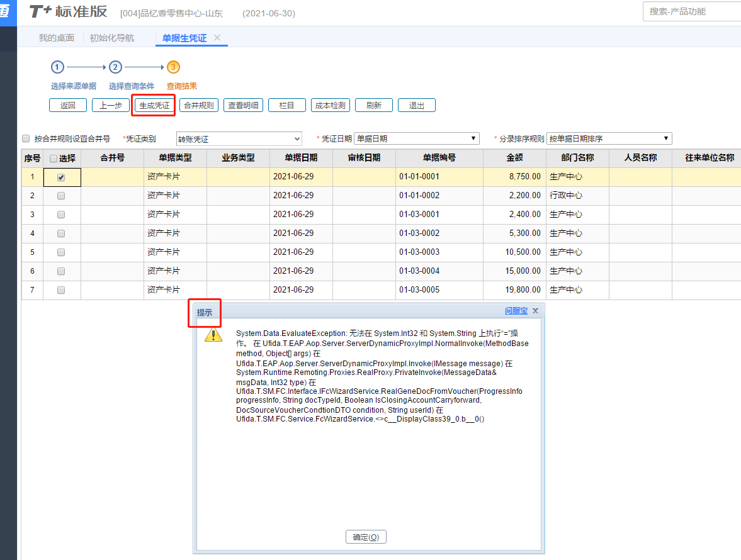Image resolution: width=741 pixels, height=560 pixels.
Task: Go to 选择来源单据 step label
Action: 74,86
